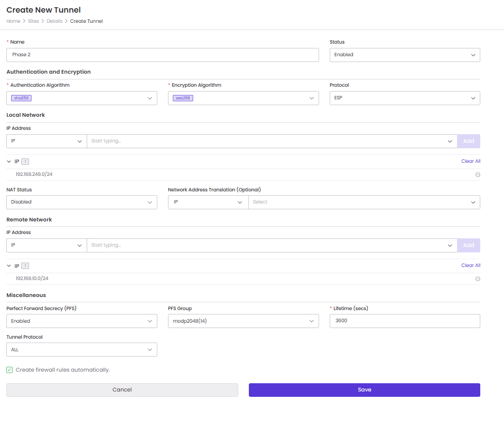Collapse the Remote Network IP list

[9, 266]
